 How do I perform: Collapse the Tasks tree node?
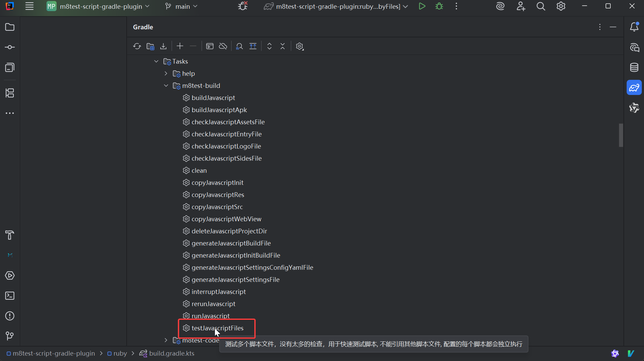coord(156,61)
